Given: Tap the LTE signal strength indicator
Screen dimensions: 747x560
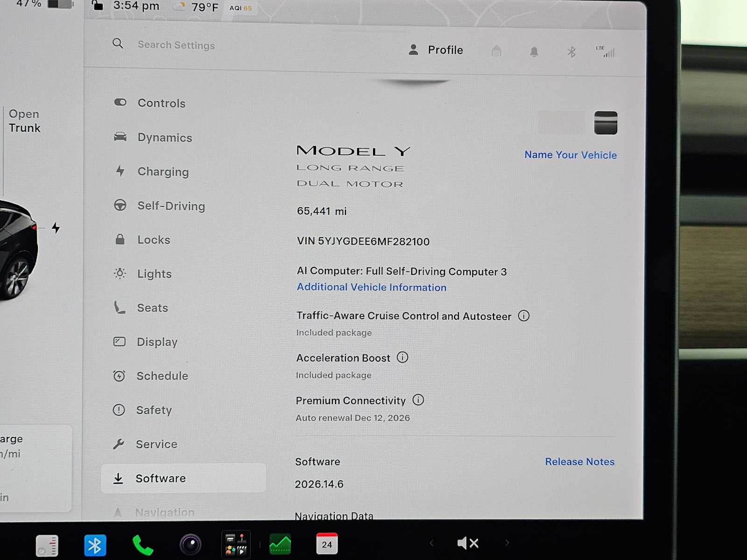Looking at the screenshot, I should click(605, 51).
